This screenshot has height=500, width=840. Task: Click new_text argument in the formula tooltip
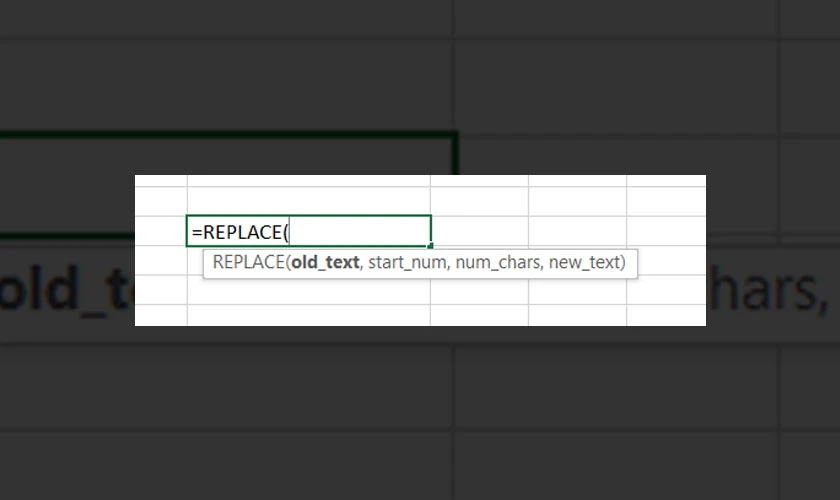[x=584, y=263]
